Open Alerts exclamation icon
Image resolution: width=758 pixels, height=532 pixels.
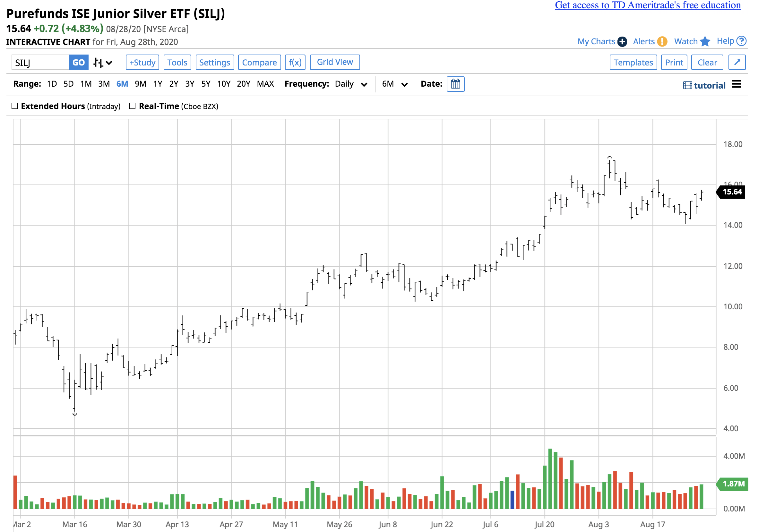tap(662, 42)
